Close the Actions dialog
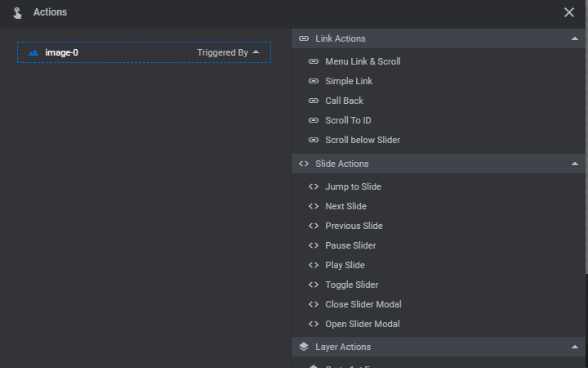The height and width of the screenshot is (368, 588). point(569,12)
